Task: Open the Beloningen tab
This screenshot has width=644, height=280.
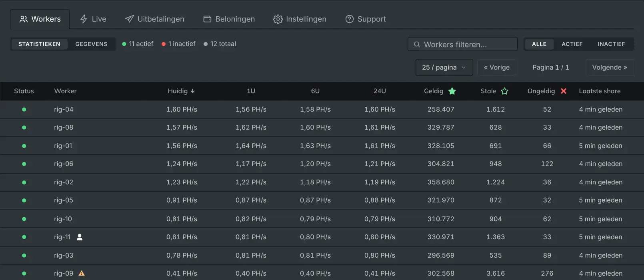Action: click(x=229, y=19)
